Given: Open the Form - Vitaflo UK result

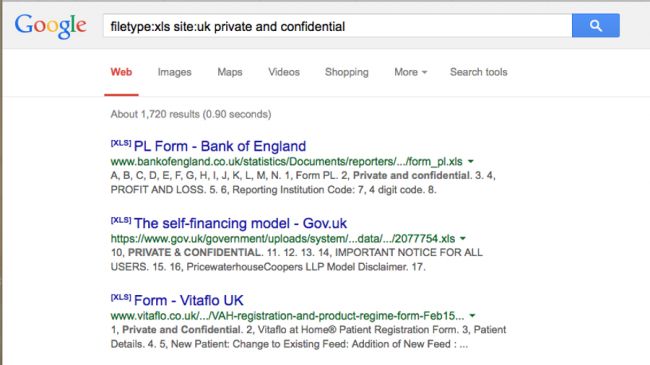Looking at the screenshot, I should tap(189, 300).
